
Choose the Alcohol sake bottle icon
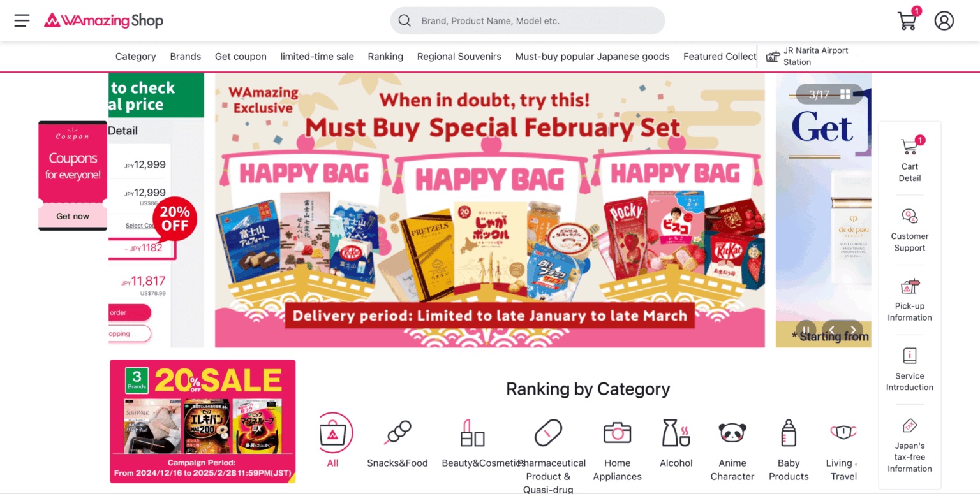(x=676, y=433)
